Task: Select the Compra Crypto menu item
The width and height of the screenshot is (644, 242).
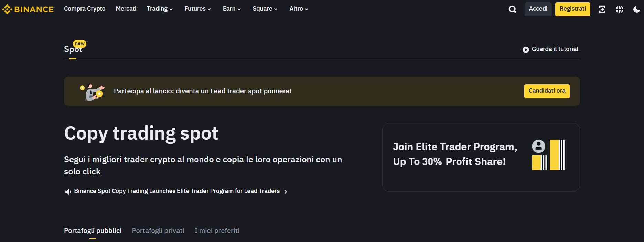Action: click(x=85, y=9)
